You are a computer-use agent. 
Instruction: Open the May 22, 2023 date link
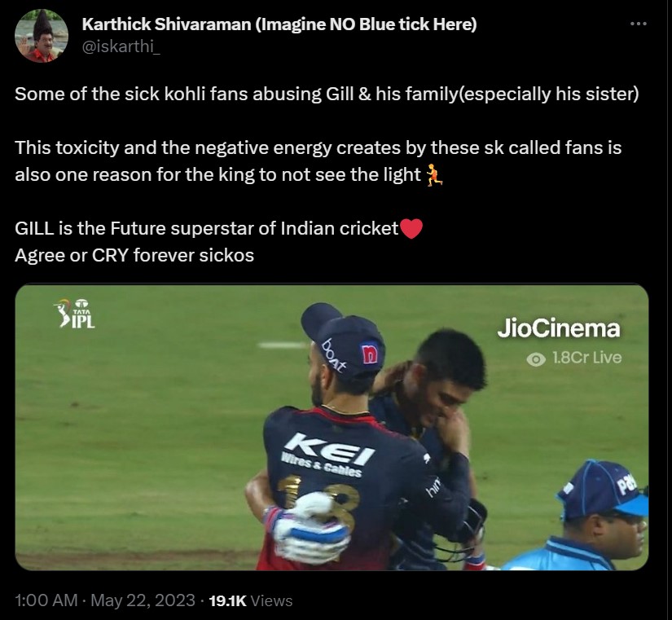(143, 600)
